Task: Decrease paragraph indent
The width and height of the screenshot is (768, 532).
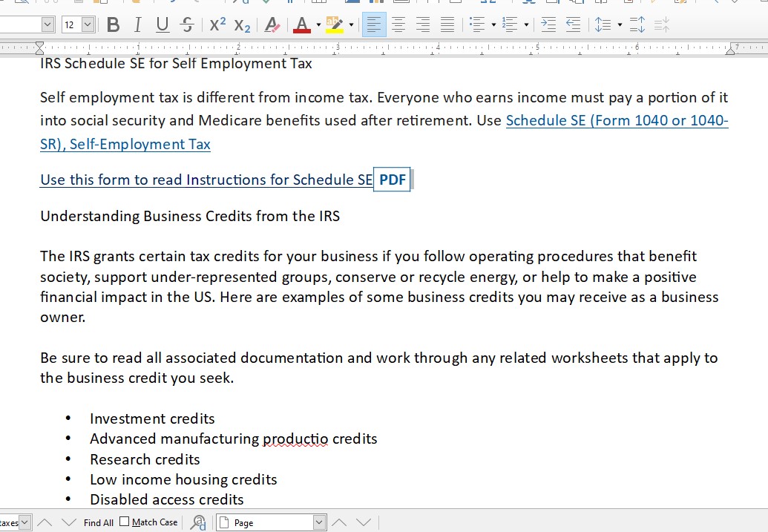Action: tap(573, 24)
